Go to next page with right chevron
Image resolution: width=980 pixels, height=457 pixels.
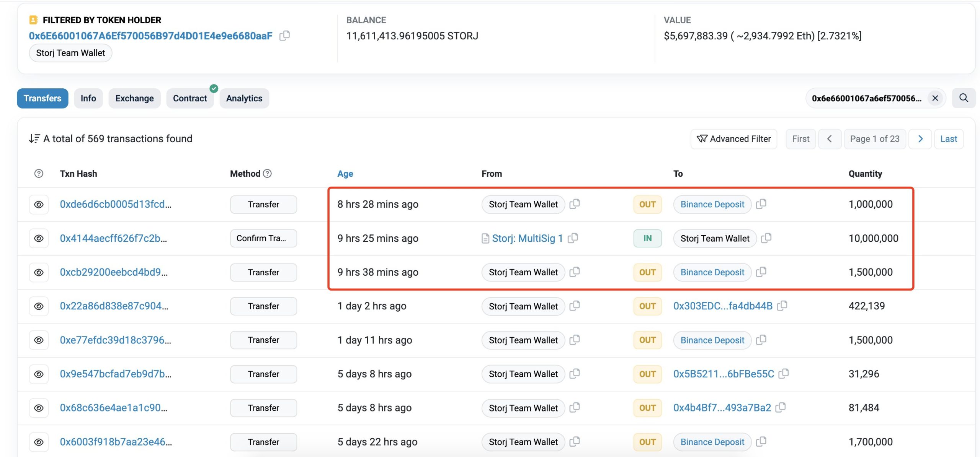click(920, 139)
